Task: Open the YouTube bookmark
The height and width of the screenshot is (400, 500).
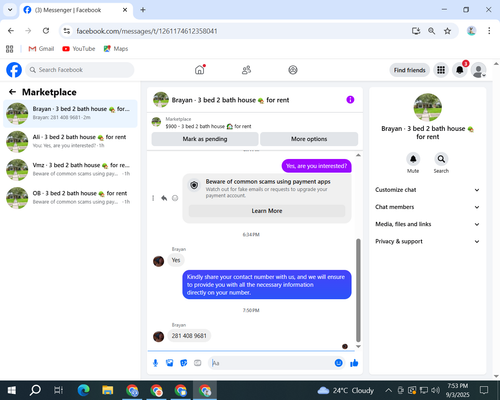Action: pos(79,49)
